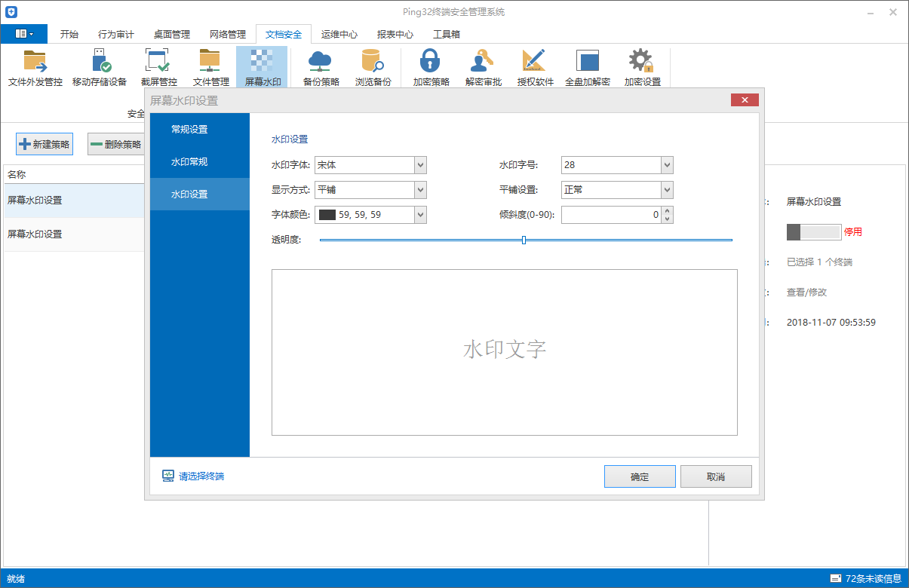Expand the 水印字号 dropdown

(x=667, y=165)
